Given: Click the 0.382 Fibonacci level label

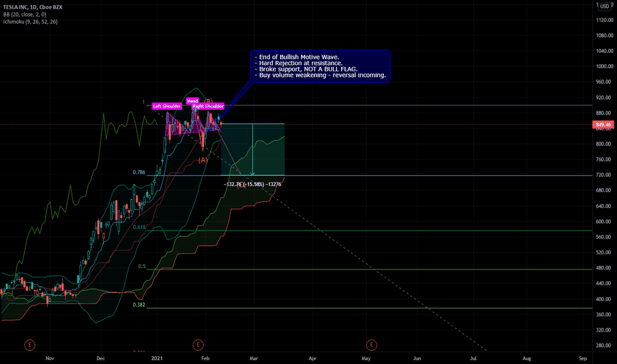Looking at the screenshot, I should click(x=139, y=305).
